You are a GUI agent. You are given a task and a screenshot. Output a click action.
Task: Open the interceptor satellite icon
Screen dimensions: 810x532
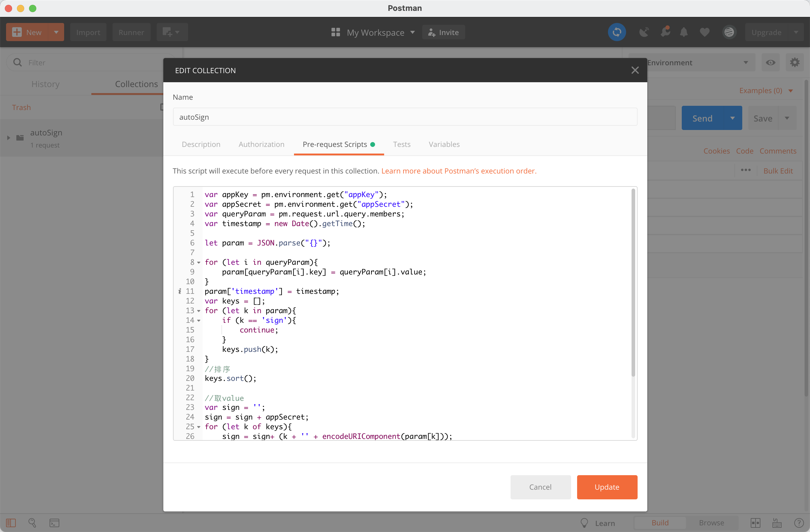(644, 32)
